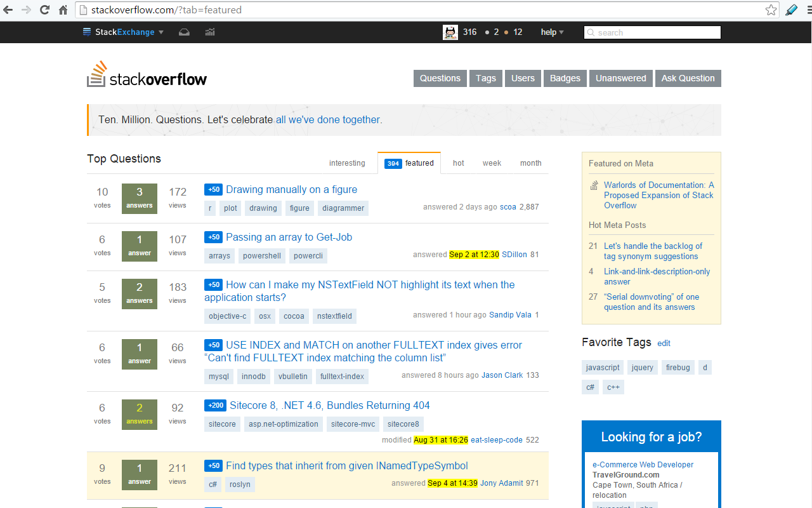Image resolution: width=812 pixels, height=508 pixels.
Task: Open 'Serial downvoting' meta post
Action: (x=652, y=302)
